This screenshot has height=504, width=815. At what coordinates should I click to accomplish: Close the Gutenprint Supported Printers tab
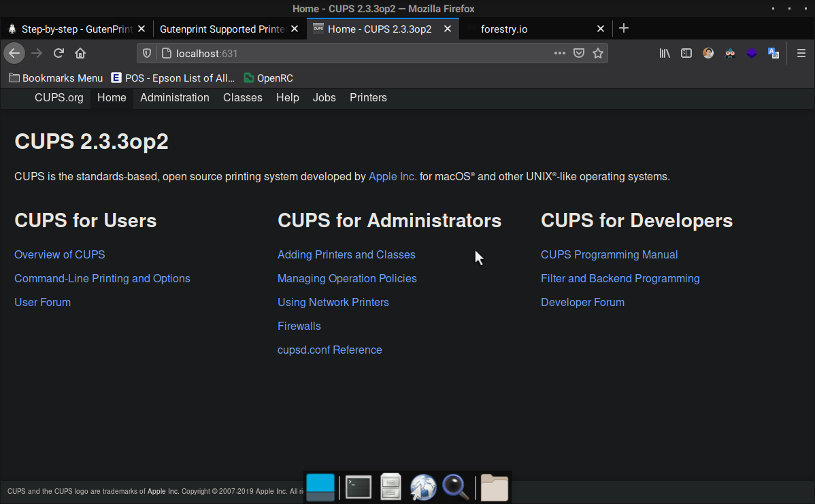(295, 29)
